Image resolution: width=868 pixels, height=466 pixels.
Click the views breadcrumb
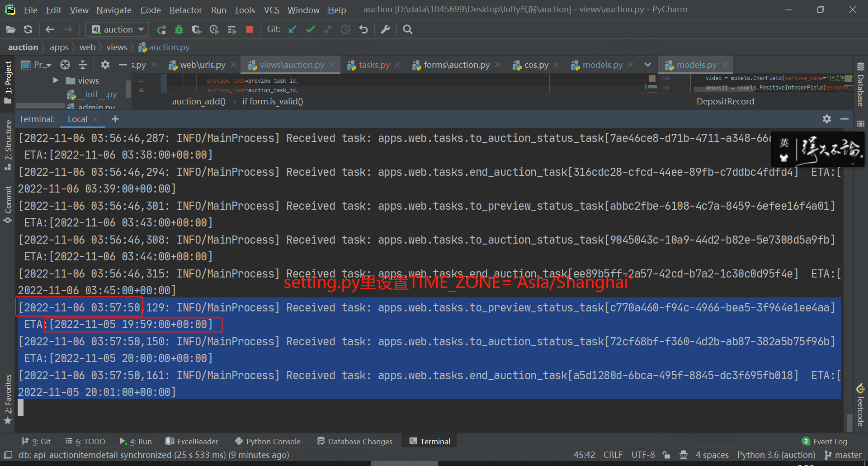(x=117, y=47)
